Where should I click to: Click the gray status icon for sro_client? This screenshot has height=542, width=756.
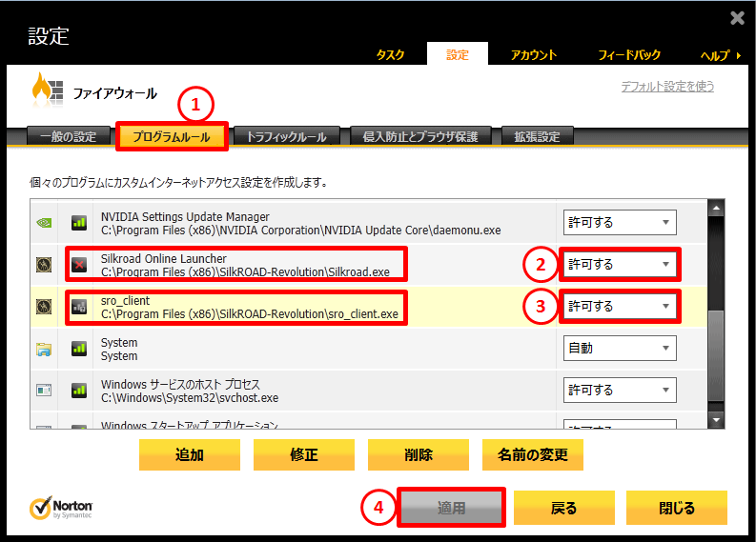pos(79,307)
